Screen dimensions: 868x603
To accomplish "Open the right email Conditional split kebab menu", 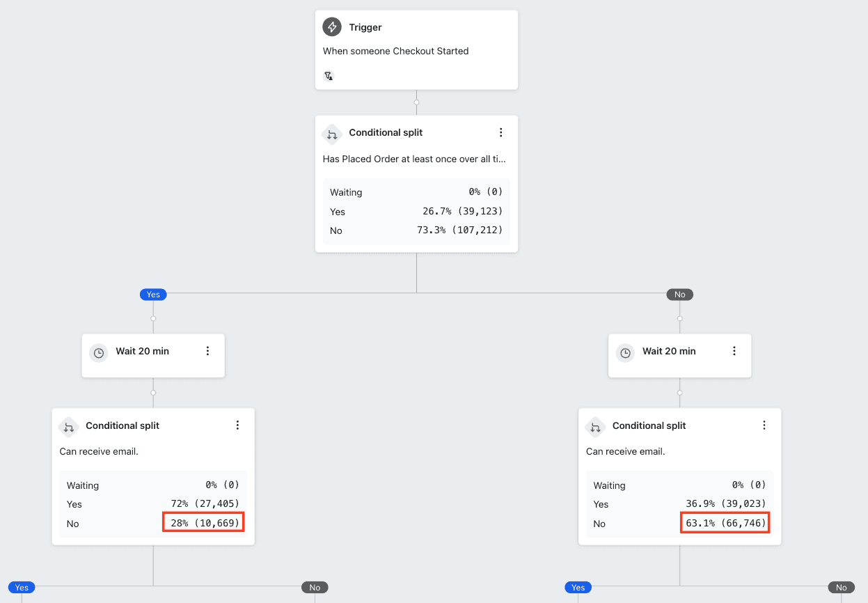I will coord(764,425).
